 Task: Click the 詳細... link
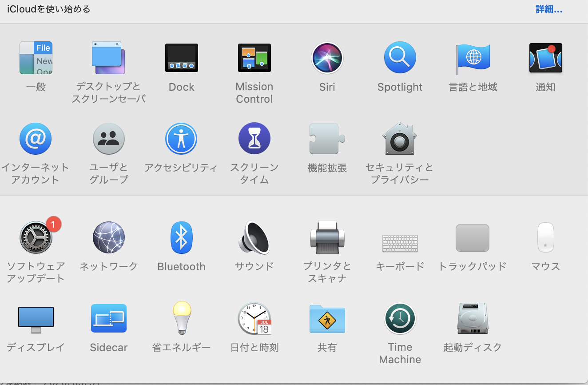(549, 9)
